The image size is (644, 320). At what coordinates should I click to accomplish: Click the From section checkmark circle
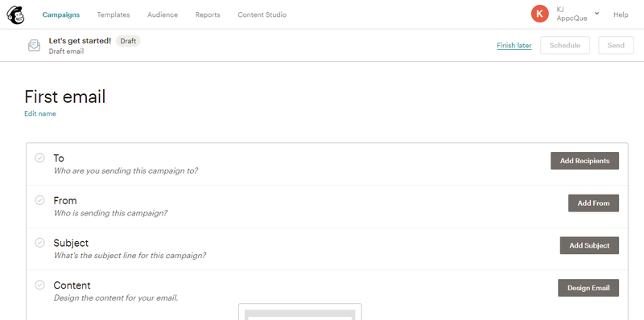point(39,200)
